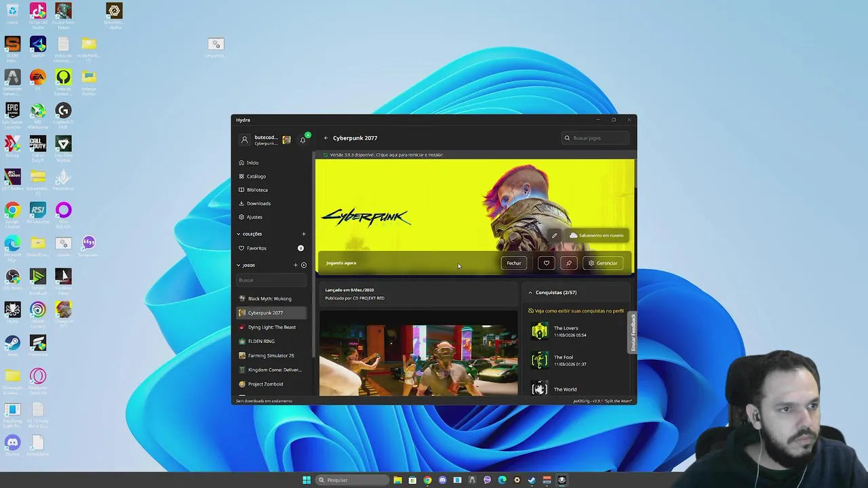The width and height of the screenshot is (868, 488).
Task: Toggle favorite with the heart button
Action: 547,263
